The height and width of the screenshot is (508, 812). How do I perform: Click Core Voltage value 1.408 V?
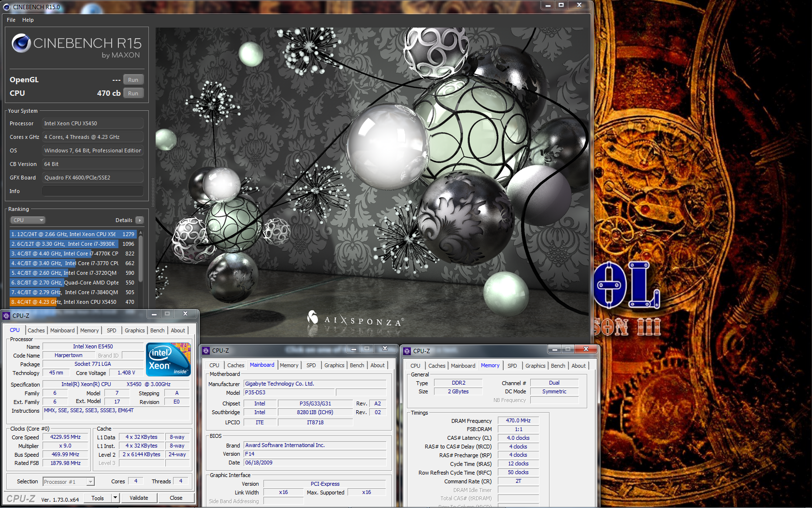coord(126,373)
